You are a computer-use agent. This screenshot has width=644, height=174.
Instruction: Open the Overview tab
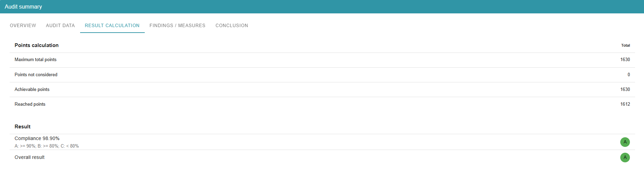click(x=23, y=26)
